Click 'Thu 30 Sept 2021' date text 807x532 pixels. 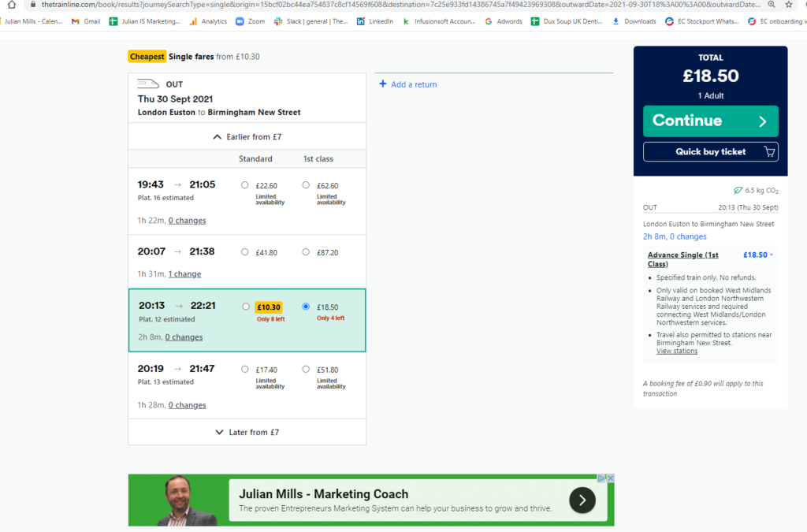pyautogui.click(x=175, y=99)
